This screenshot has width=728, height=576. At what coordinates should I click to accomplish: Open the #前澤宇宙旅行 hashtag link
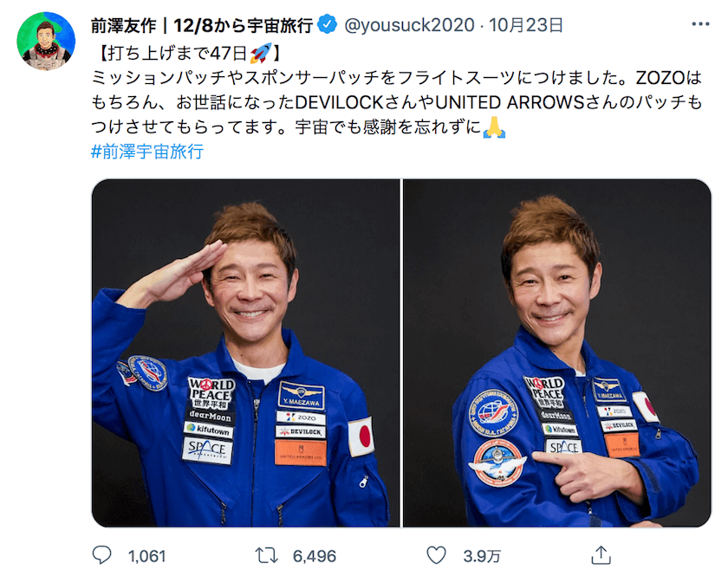[147, 152]
